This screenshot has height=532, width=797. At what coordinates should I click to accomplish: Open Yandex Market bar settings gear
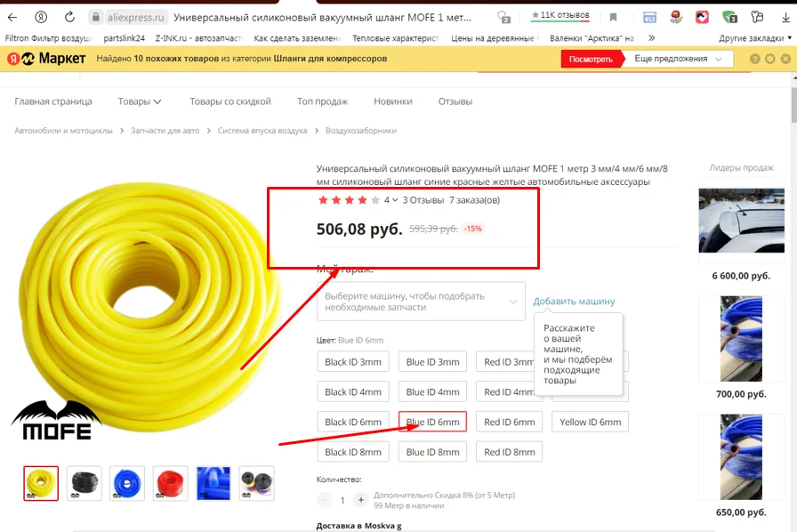(x=770, y=59)
